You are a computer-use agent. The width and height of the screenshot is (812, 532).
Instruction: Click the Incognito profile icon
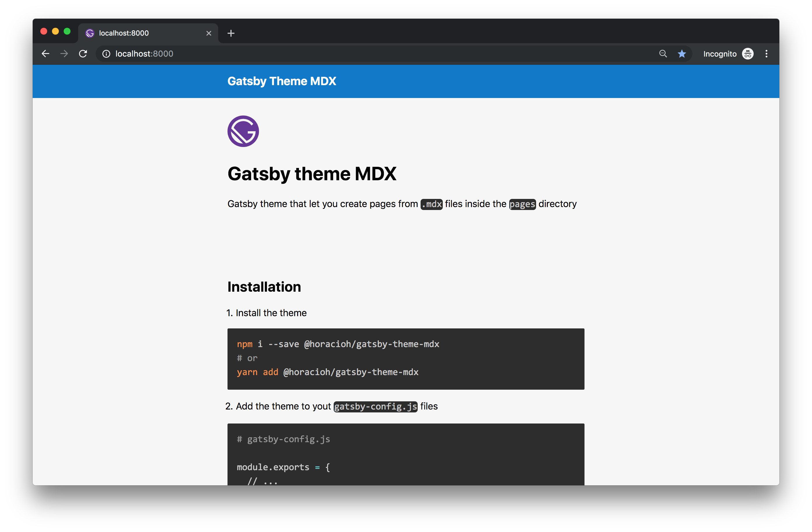(x=748, y=54)
